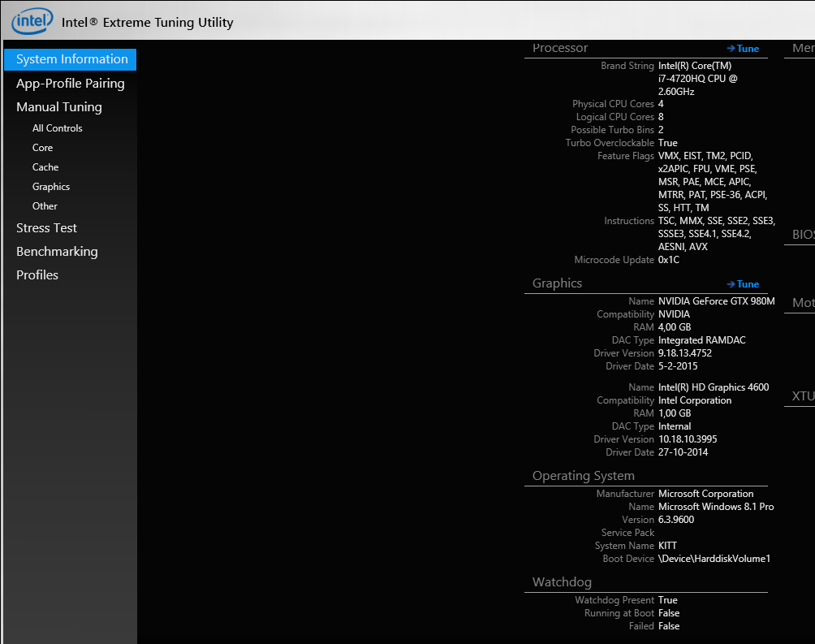Click Intel Corporation compatibility value
The width and height of the screenshot is (815, 644).
[695, 400]
